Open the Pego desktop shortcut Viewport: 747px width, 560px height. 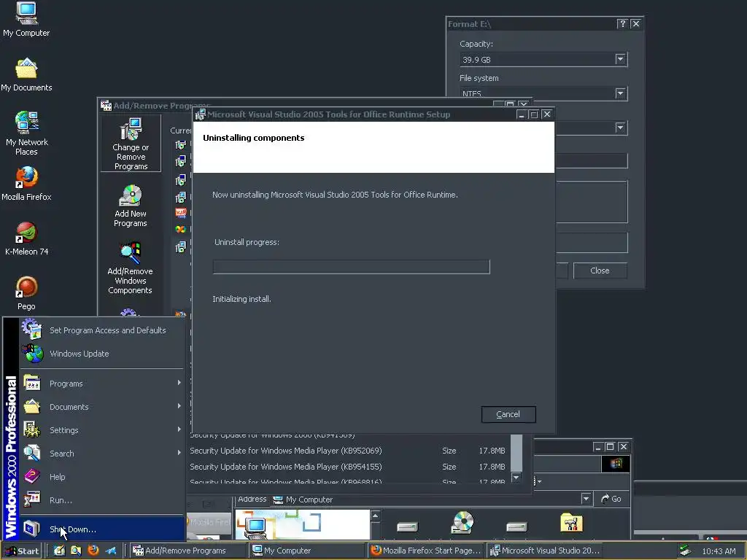[x=26, y=293]
